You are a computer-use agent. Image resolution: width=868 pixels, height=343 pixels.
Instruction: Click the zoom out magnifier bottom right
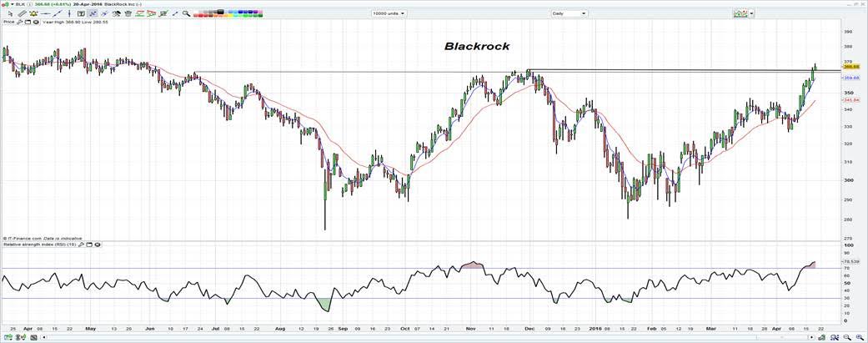pos(847,337)
